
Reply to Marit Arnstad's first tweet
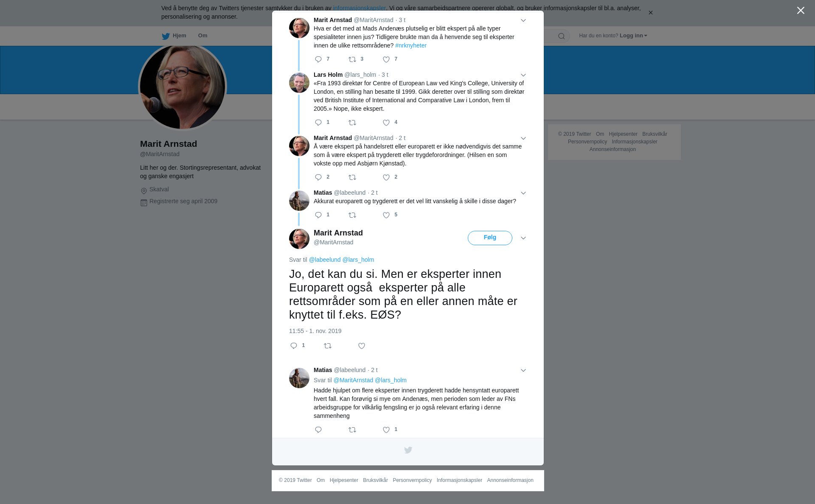point(318,59)
